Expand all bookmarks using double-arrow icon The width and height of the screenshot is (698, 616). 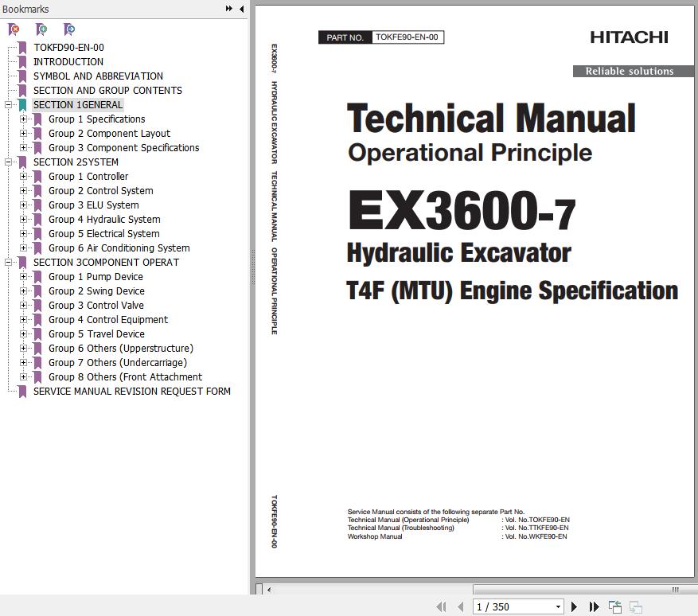[x=228, y=9]
